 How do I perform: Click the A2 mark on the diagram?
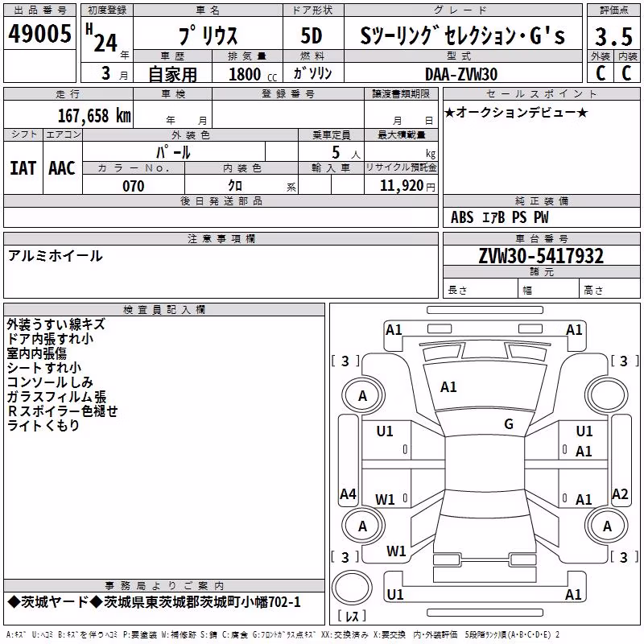620,493
